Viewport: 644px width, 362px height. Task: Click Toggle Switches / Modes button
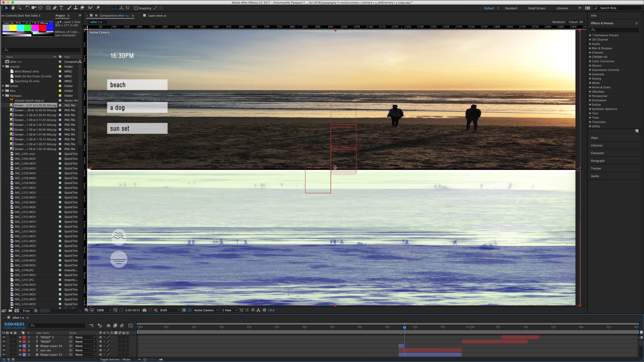(x=115, y=359)
